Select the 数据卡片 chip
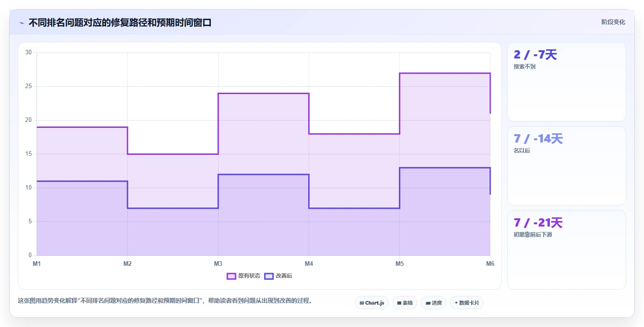The image size is (644, 327). point(467,303)
